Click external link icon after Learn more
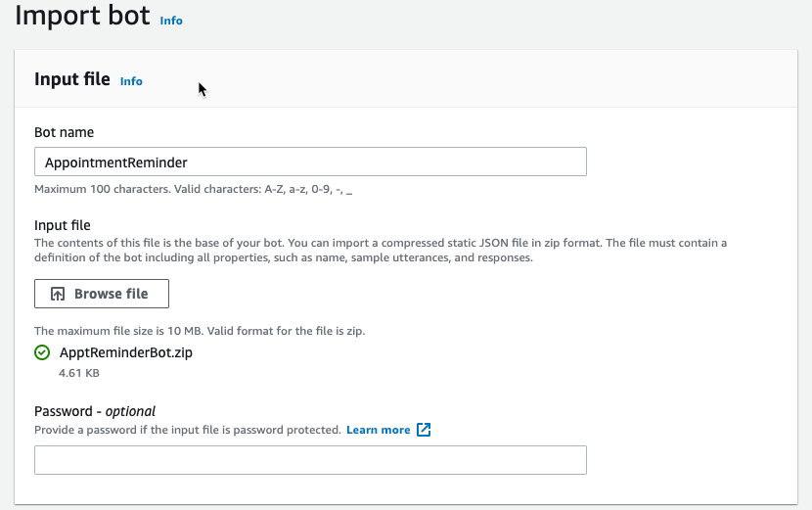 [424, 430]
